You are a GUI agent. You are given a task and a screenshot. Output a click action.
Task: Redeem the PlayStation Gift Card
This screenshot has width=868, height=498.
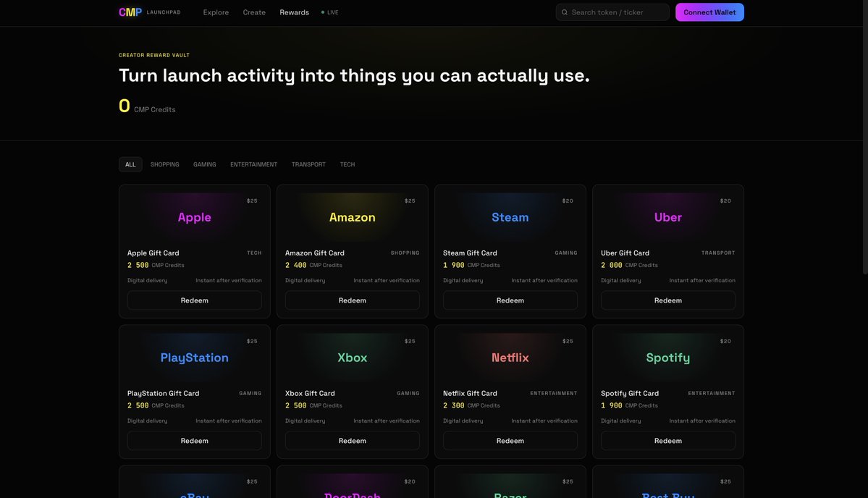[x=194, y=441]
